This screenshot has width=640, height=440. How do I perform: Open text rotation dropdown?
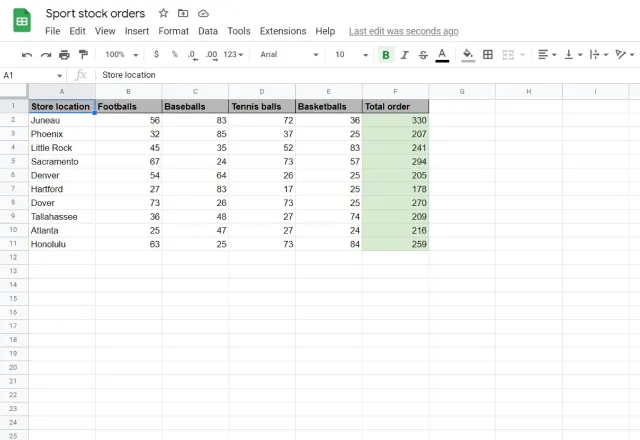(x=624, y=54)
